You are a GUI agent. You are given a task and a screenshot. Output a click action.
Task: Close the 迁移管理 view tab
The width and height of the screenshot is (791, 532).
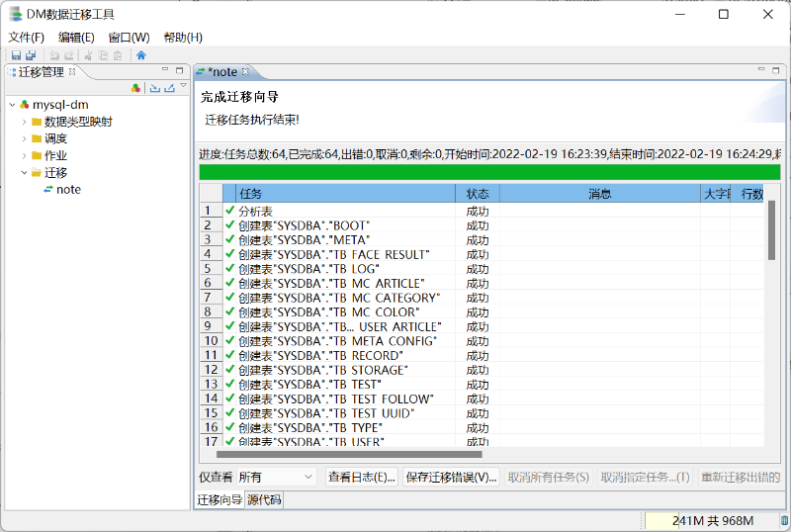[x=72, y=71]
